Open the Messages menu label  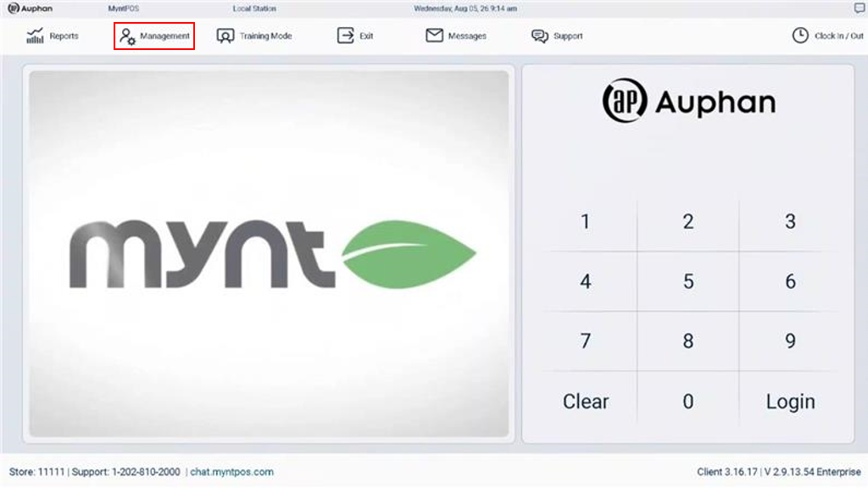pos(467,36)
